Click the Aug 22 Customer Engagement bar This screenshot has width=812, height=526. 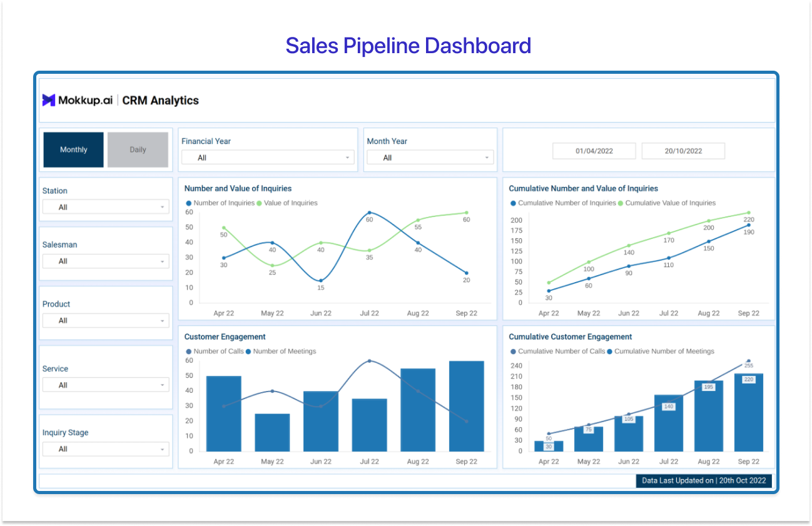tap(418, 410)
